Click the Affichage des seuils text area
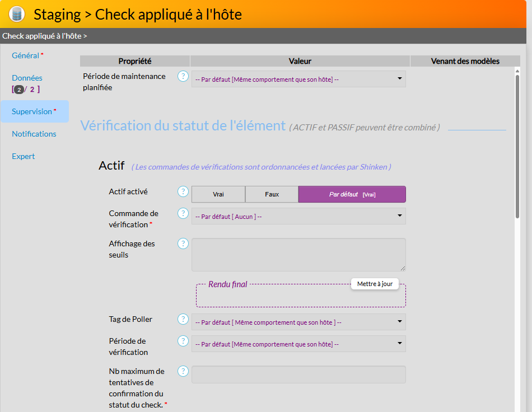This screenshot has width=532, height=412. [x=298, y=255]
